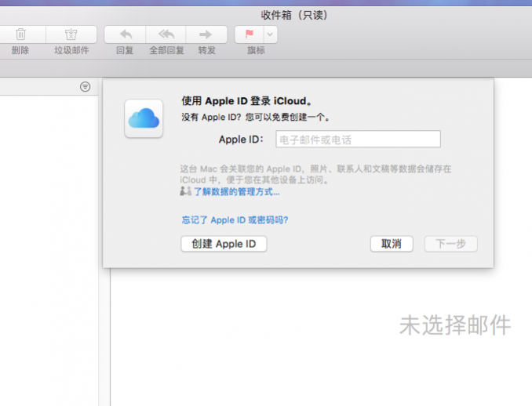Click the 下一步 next button
This screenshot has width=532, height=406.
pyautogui.click(x=451, y=244)
